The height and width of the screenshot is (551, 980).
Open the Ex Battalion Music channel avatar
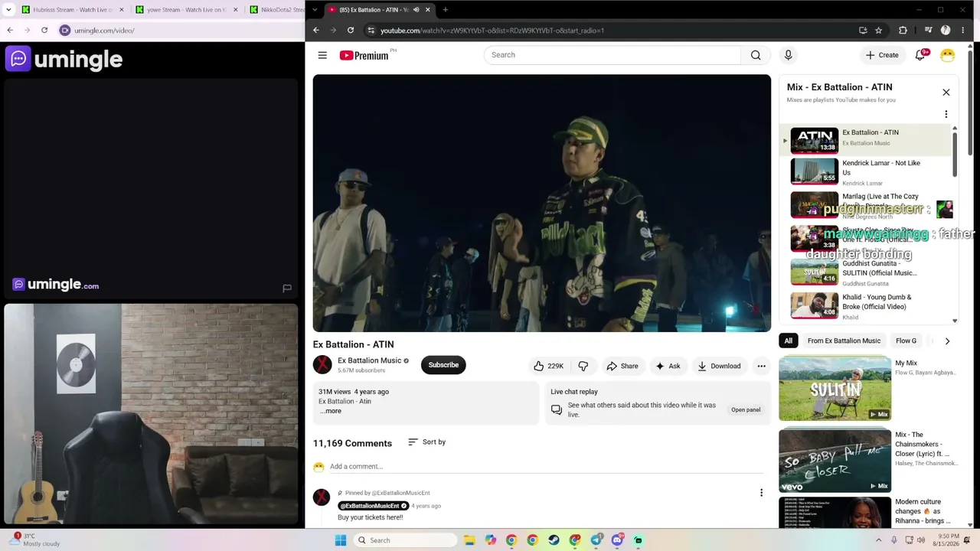[x=322, y=365]
